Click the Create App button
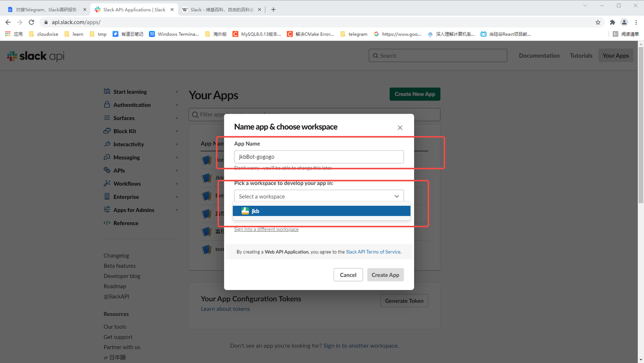 click(x=385, y=275)
